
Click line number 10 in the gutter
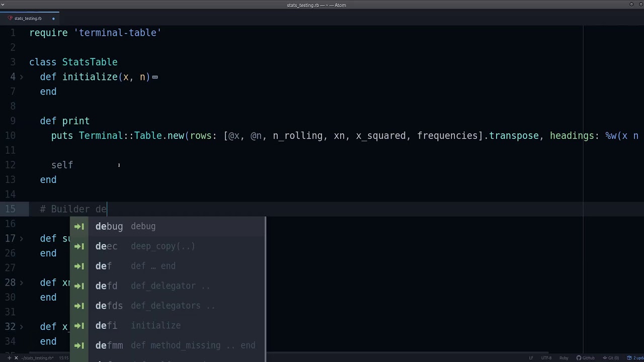click(x=10, y=136)
